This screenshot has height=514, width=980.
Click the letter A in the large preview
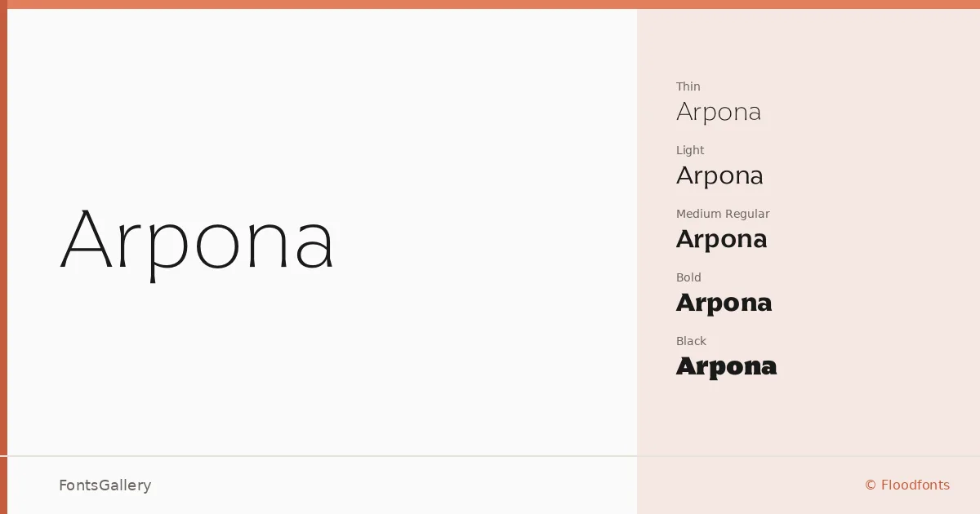coord(86,239)
